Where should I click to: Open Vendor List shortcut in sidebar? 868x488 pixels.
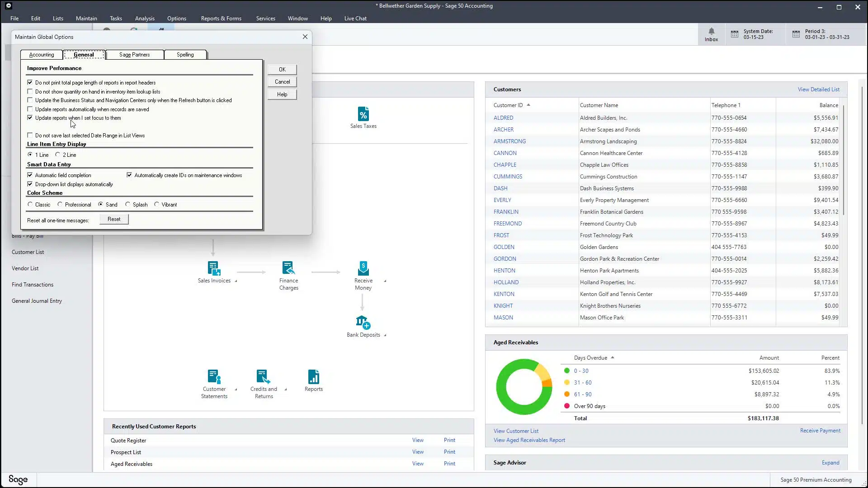[25, 268]
